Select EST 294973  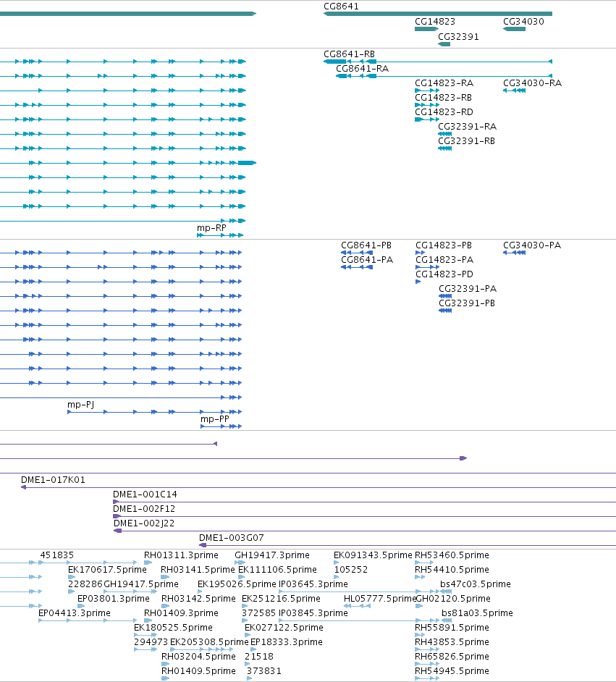151,642
